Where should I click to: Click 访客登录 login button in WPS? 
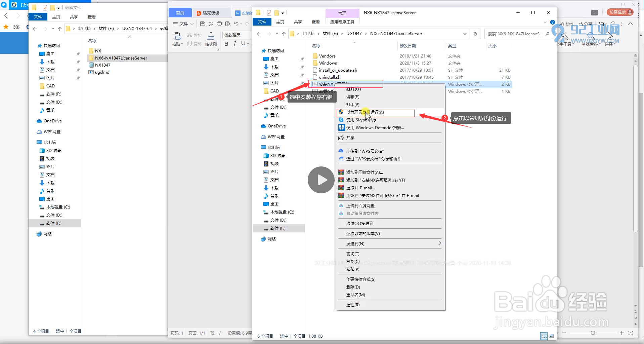(620, 12)
